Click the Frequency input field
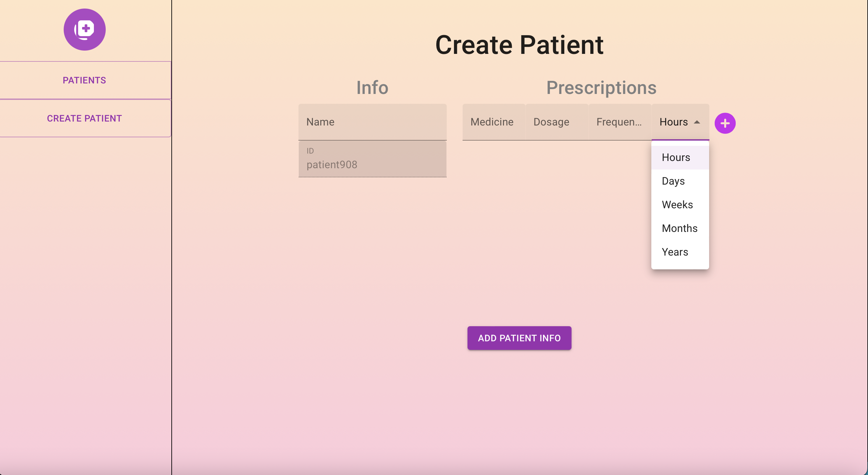 (x=619, y=122)
